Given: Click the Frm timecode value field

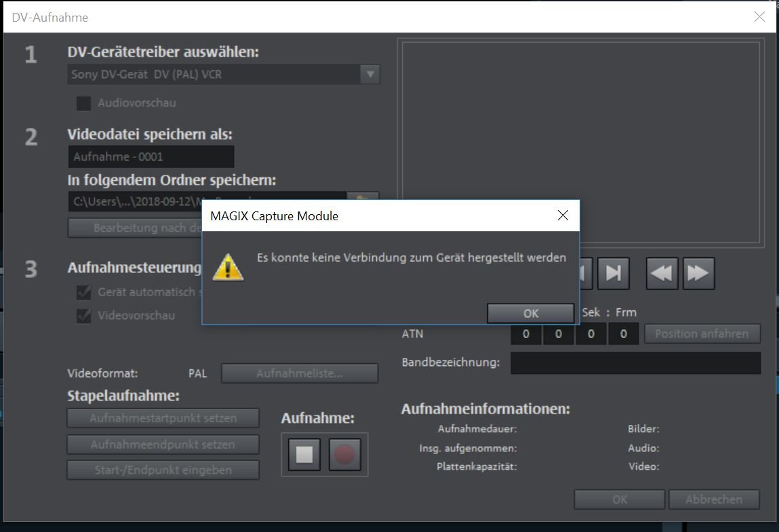Looking at the screenshot, I should 624,334.
